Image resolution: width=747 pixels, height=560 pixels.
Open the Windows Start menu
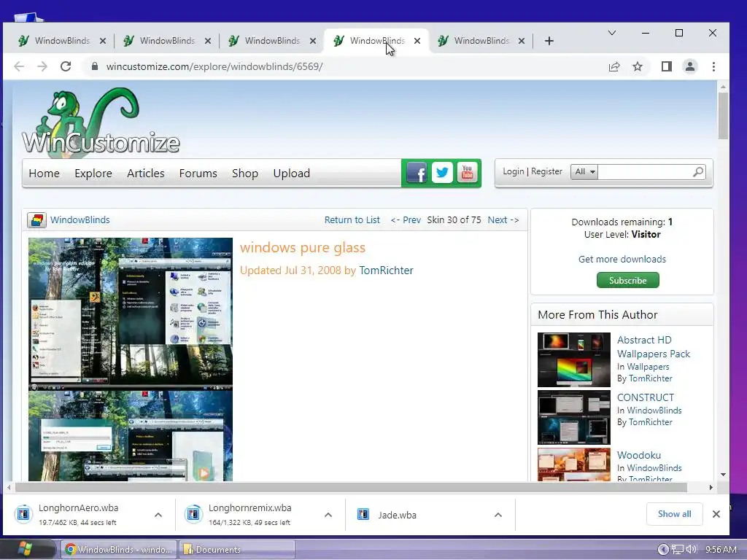pyautogui.click(x=25, y=550)
